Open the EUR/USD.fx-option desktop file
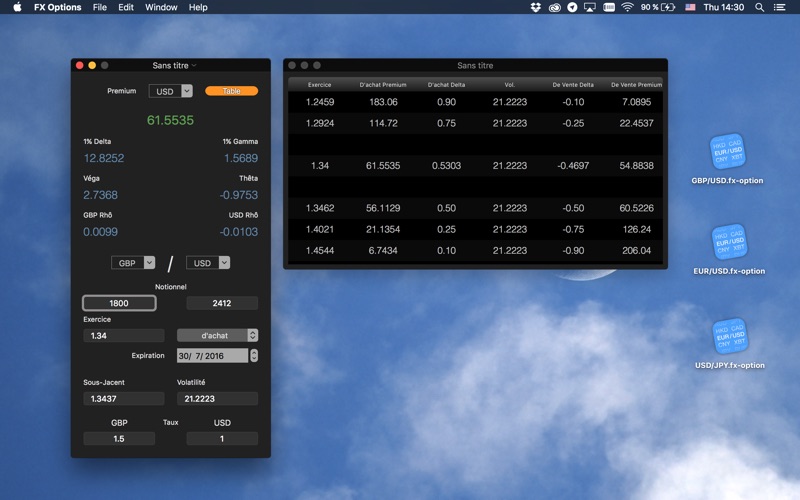 pos(729,242)
